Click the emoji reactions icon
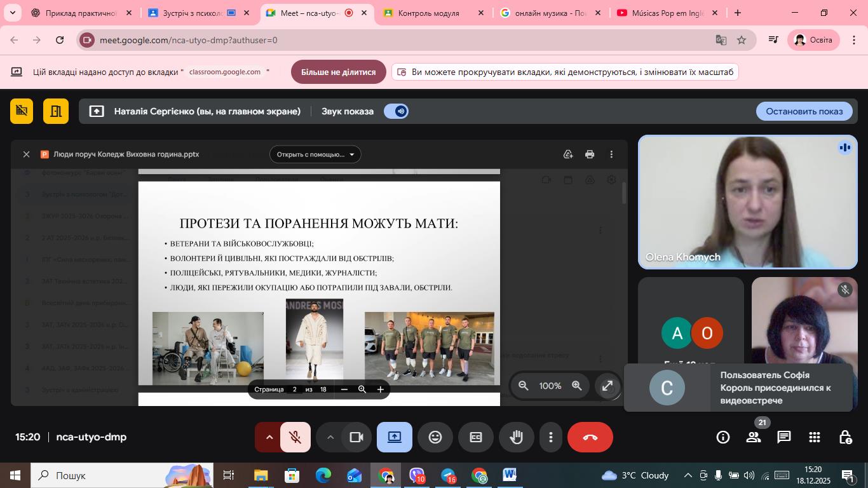The image size is (868, 488). 435,437
